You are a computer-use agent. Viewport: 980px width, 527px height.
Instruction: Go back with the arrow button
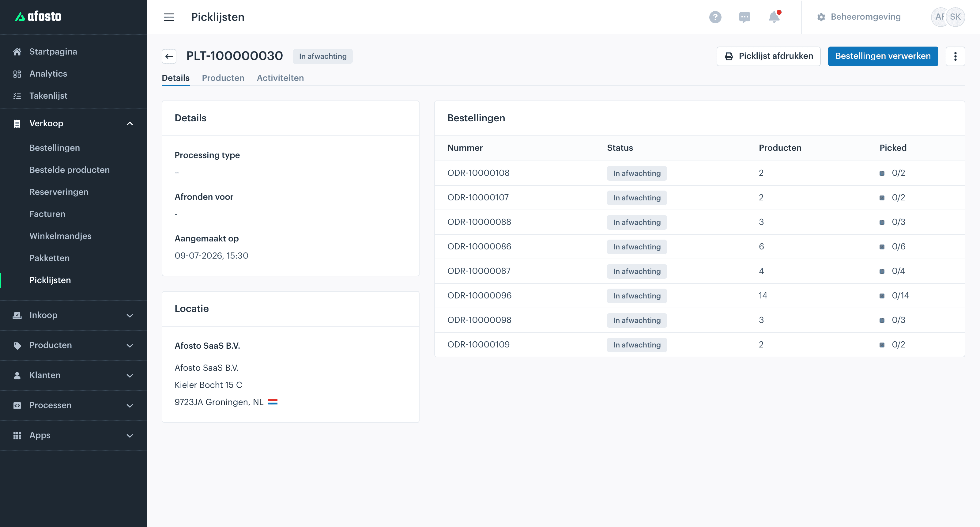pos(169,56)
